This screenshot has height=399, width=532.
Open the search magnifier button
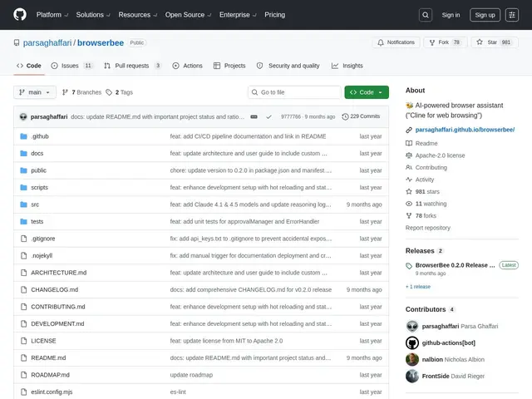coord(426,15)
